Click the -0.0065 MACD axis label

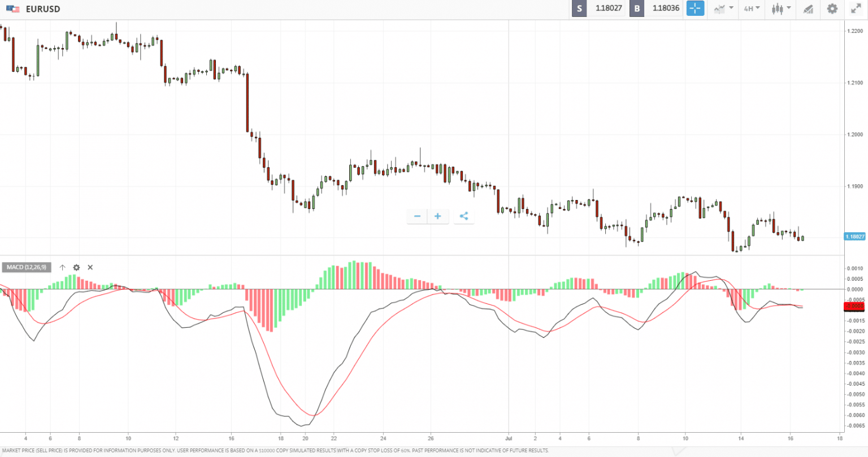(x=855, y=426)
